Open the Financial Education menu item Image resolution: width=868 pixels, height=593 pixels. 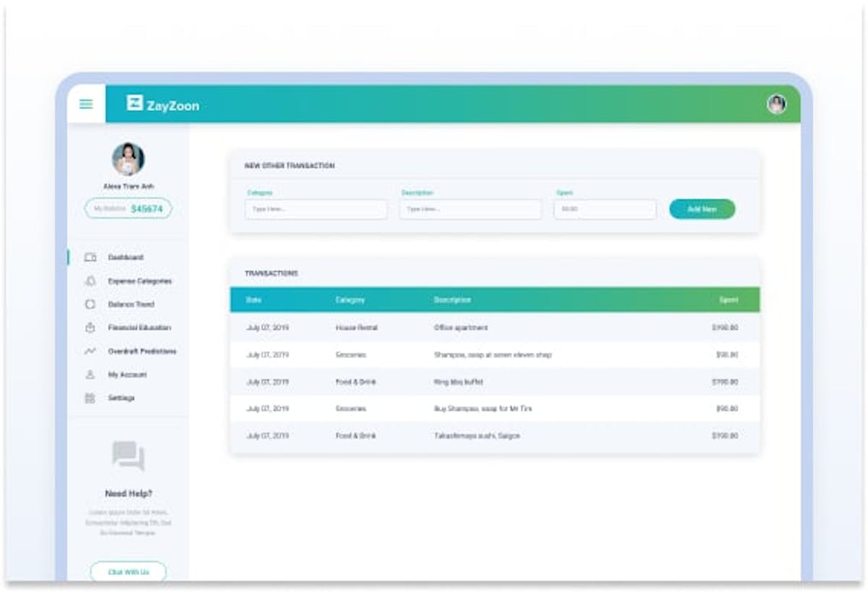[x=140, y=328]
